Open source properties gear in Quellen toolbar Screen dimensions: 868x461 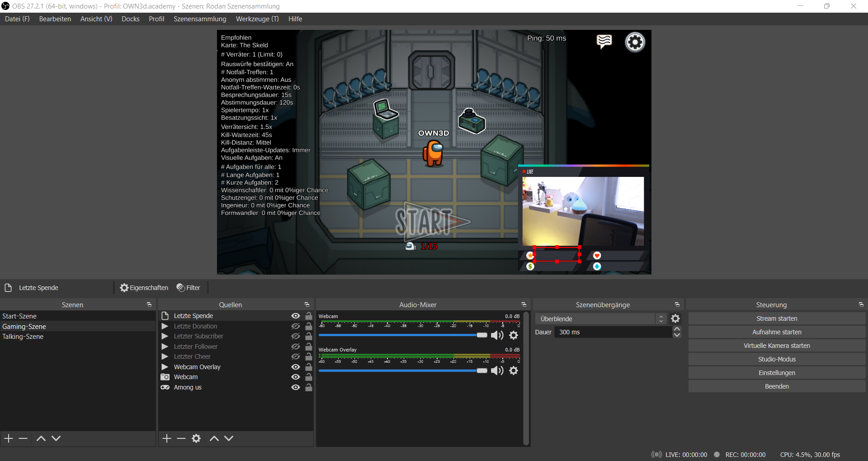[196, 438]
